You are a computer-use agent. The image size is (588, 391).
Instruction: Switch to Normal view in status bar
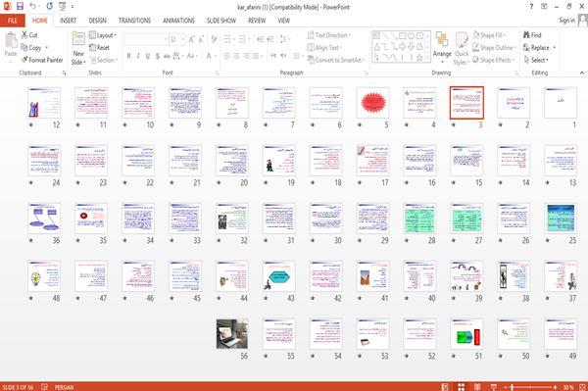pyautogui.click(x=445, y=387)
